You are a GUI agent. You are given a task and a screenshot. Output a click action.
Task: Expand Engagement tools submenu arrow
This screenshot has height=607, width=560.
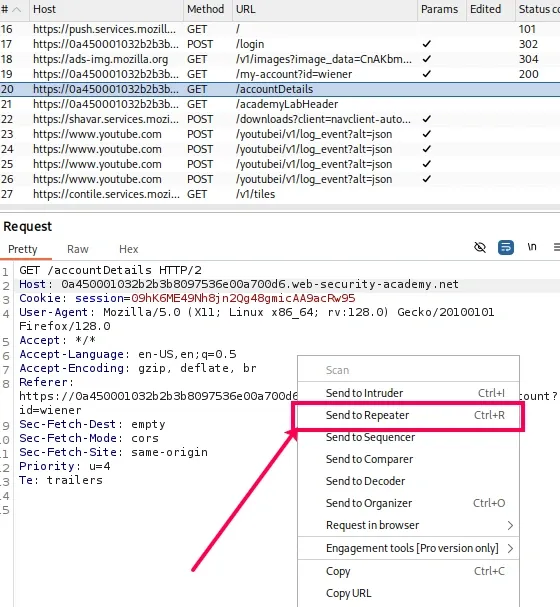pyautogui.click(x=510, y=548)
